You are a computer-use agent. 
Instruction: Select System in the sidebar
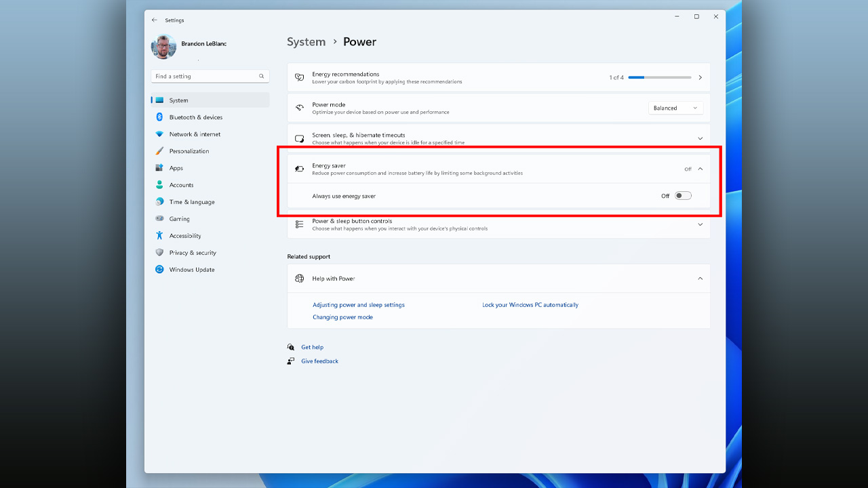coord(210,100)
